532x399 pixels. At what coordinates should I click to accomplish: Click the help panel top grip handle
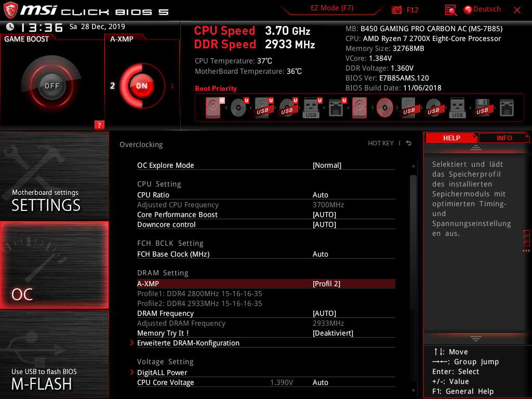point(476,147)
